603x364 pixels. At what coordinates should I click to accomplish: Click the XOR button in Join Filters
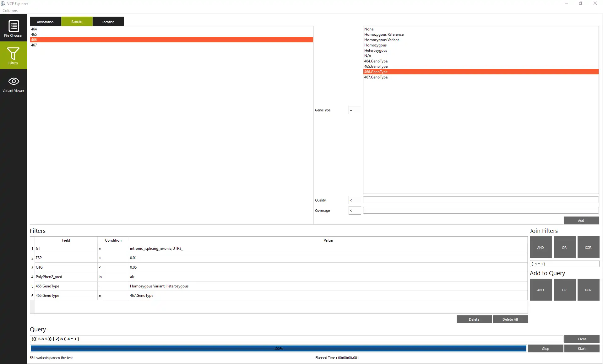588,247
